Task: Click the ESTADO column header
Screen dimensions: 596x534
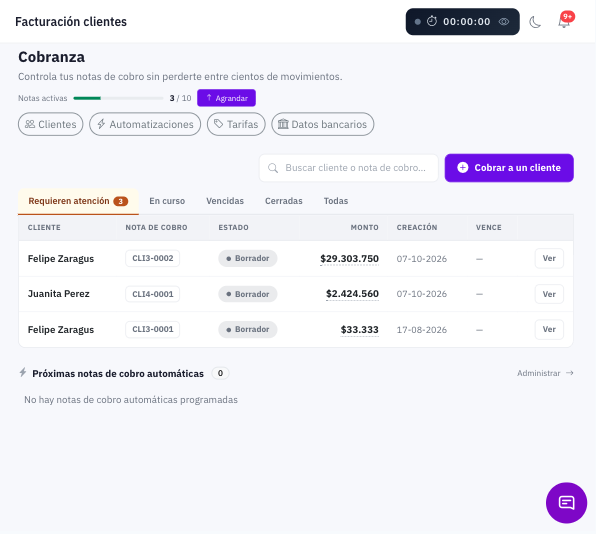Action: (233, 228)
